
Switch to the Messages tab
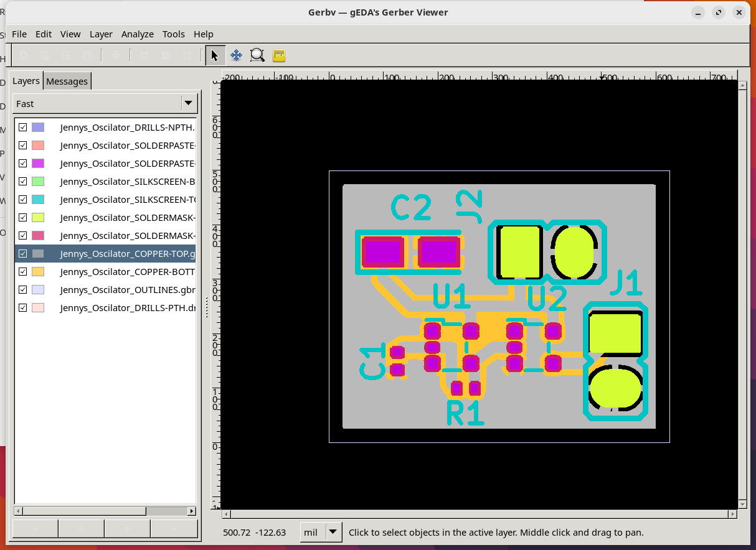67,81
